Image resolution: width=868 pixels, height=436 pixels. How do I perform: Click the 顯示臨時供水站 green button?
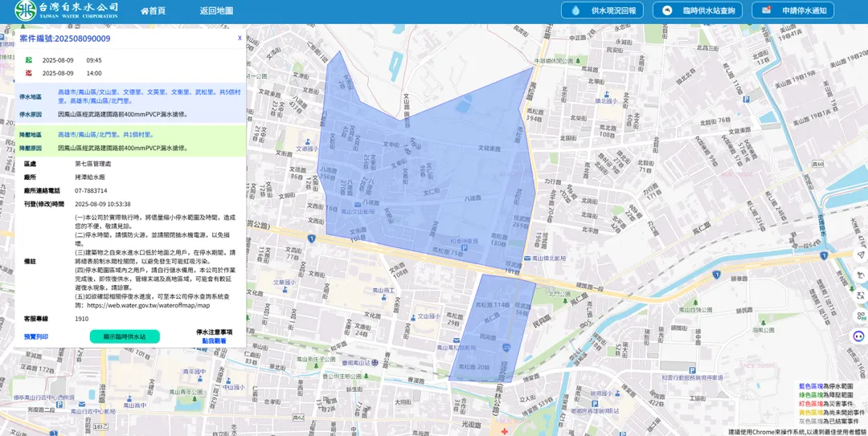tap(125, 336)
